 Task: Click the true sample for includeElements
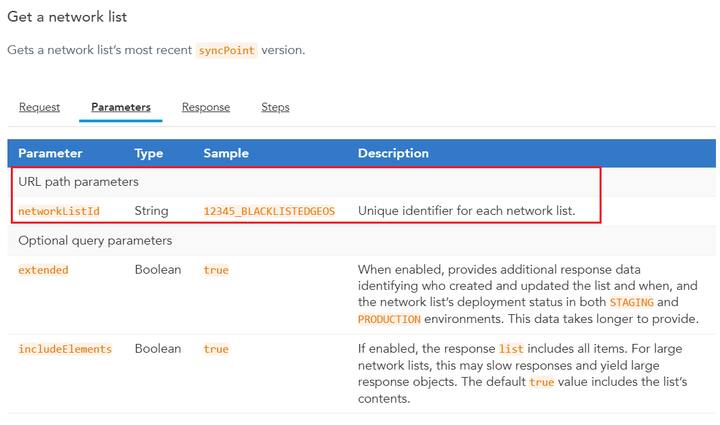click(x=216, y=349)
